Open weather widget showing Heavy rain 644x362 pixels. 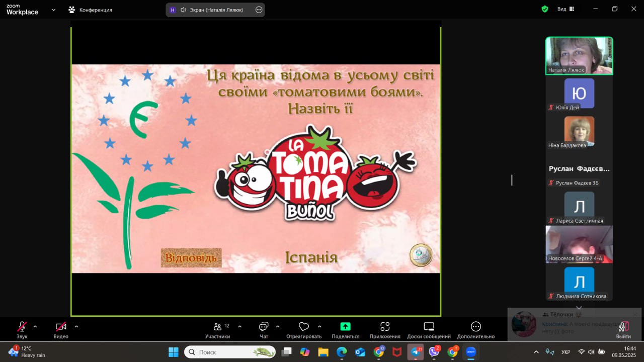pos(28,351)
